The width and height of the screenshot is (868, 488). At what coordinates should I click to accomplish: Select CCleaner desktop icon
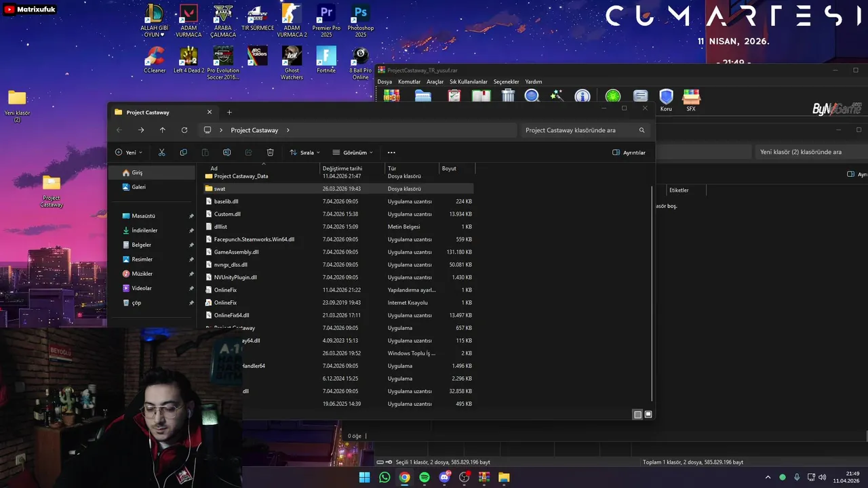click(155, 60)
